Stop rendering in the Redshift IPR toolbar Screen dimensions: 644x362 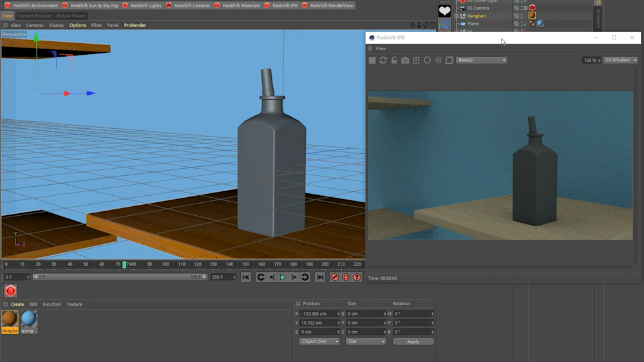[x=372, y=60]
